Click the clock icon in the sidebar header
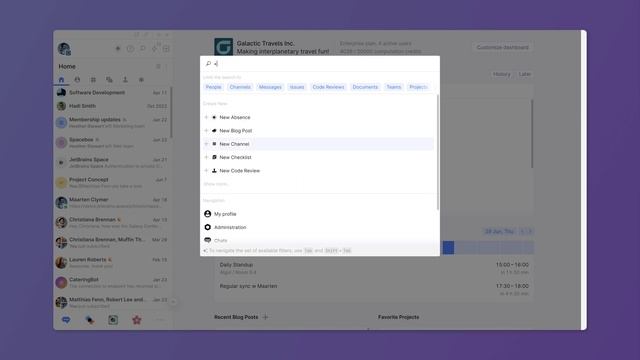640x360 pixels. tap(130, 49)
